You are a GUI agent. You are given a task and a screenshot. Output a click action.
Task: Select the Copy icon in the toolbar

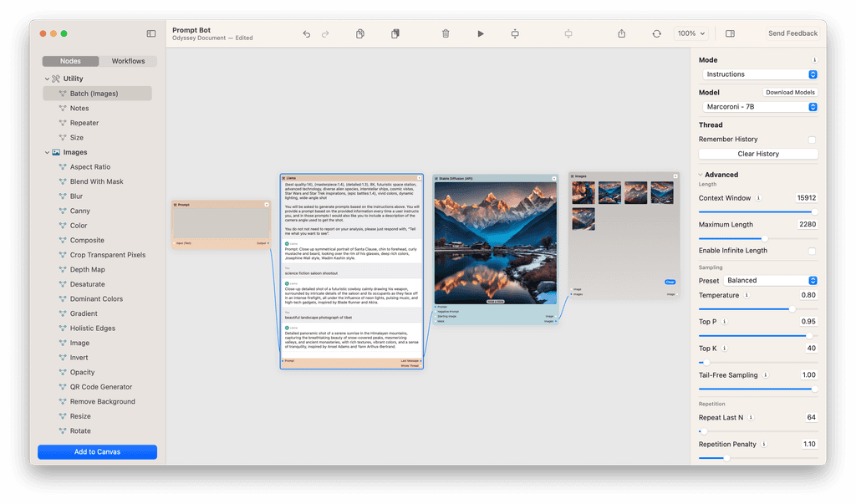point(359,33)
